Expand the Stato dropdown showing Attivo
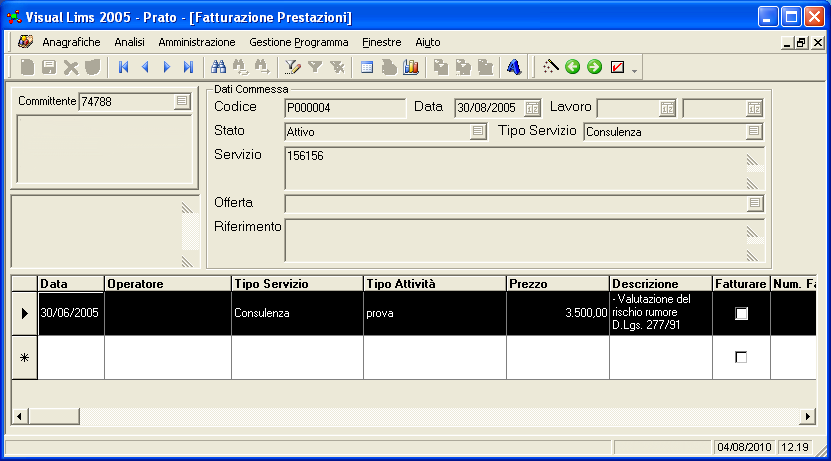 [x=478, y=131]
